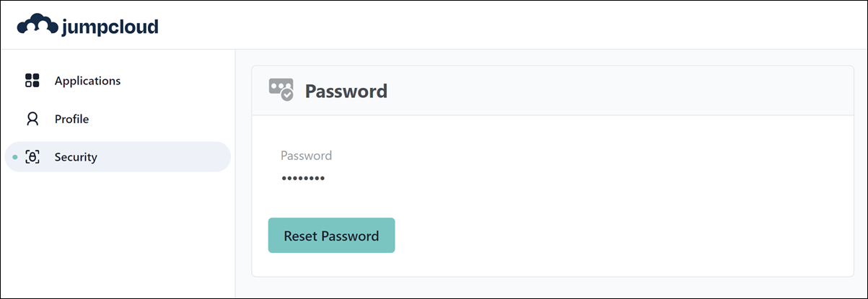Click the Profile person icon
The image size is (868, 299).
point(32,119)
